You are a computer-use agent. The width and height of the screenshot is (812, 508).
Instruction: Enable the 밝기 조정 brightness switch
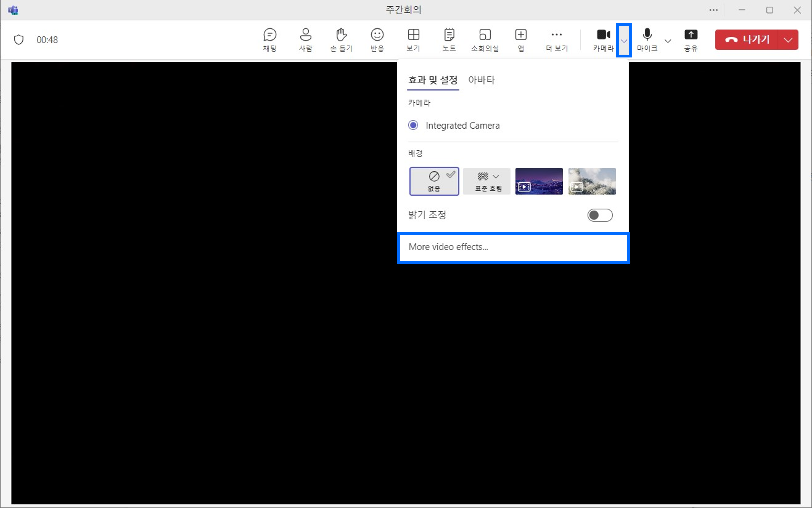click(x=600, y=215)
